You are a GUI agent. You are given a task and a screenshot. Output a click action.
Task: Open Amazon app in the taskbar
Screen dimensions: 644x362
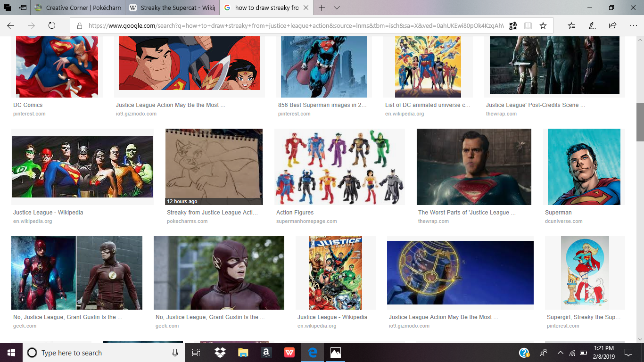266,353
